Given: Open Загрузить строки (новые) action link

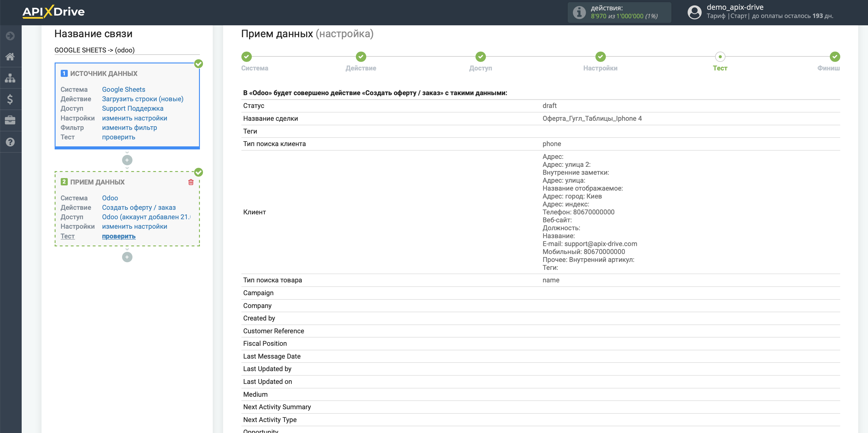Looking at the screenshot, I should [x=143, y=99].
